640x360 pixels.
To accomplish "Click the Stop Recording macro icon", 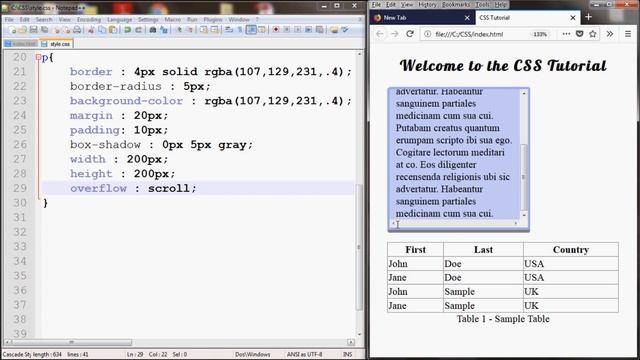I will click(x=287, y=30).
